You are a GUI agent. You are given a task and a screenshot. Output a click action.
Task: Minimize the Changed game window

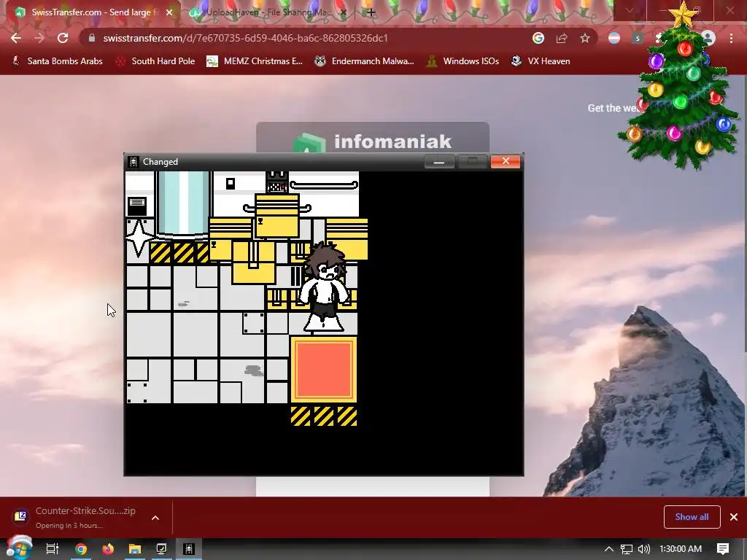pyautogui.click(x=439, y=162)
